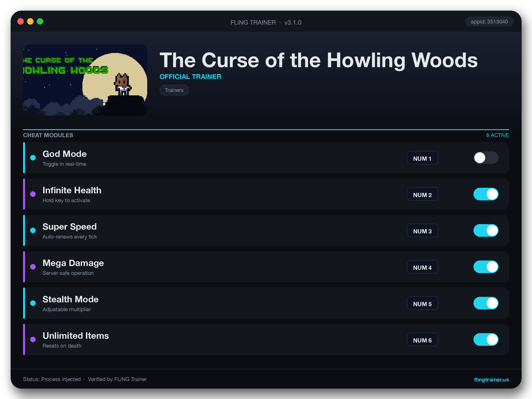Click the OFFICIAL TRAINER label

click(190, 76)
